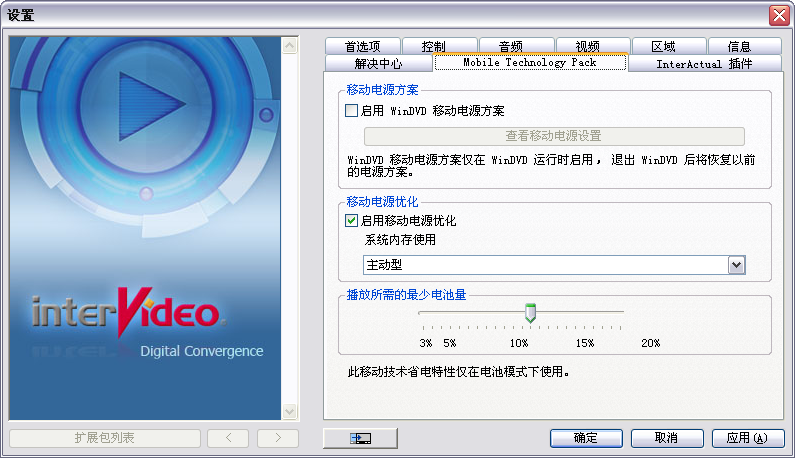Open the 解决中心 tab

378,63
